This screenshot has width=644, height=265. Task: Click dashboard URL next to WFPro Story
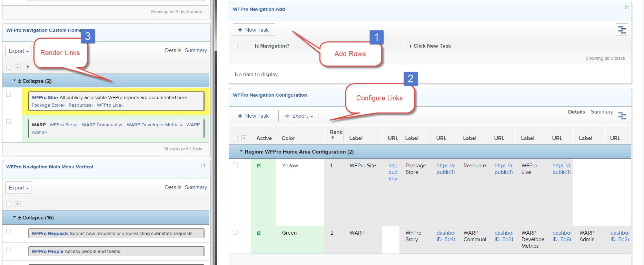pyautogui.click(x=446, y=236)
